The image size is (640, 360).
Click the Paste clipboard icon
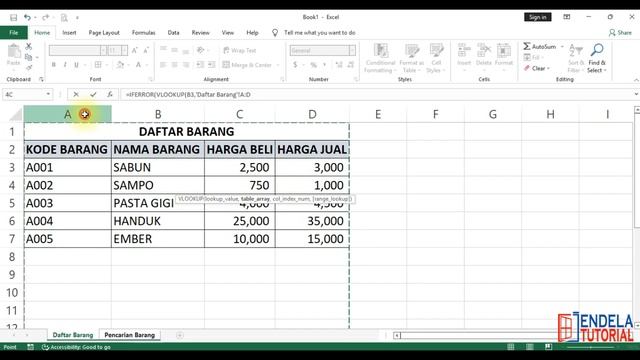[x=14, y=51]
